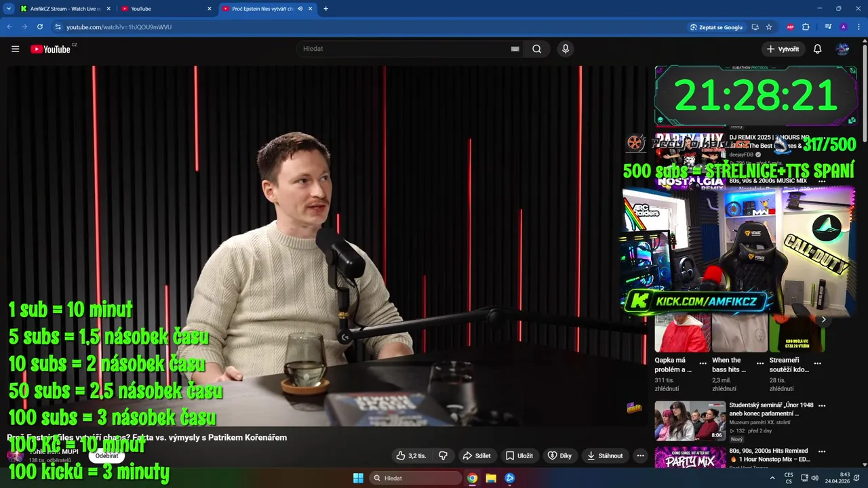Open the ABP adblock extension icon
This screenshot has width=868, height=488.
790,27
